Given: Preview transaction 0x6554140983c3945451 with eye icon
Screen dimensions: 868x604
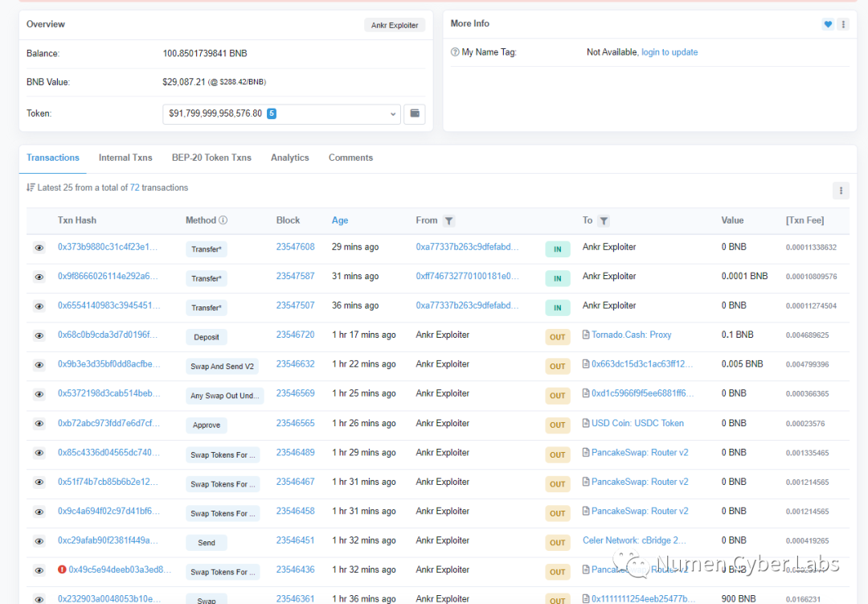Looking at the screenshot, I should coord(39,306).
